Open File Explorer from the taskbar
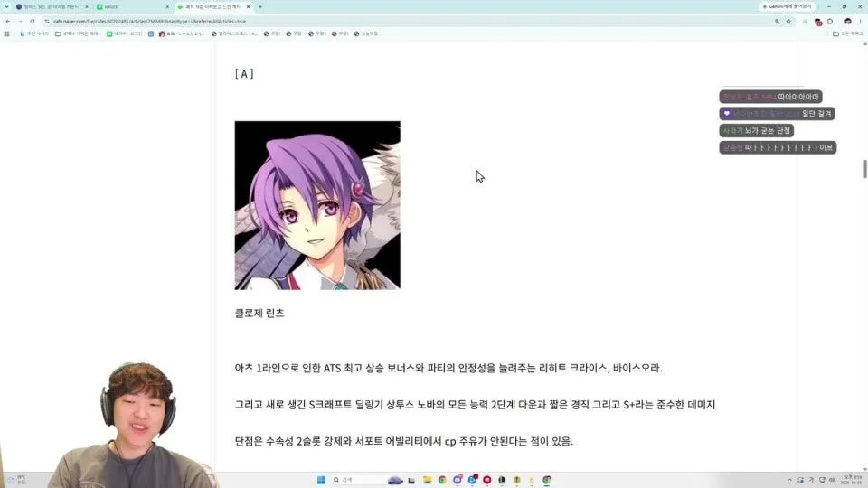The image size is (868, 488). 427,480
